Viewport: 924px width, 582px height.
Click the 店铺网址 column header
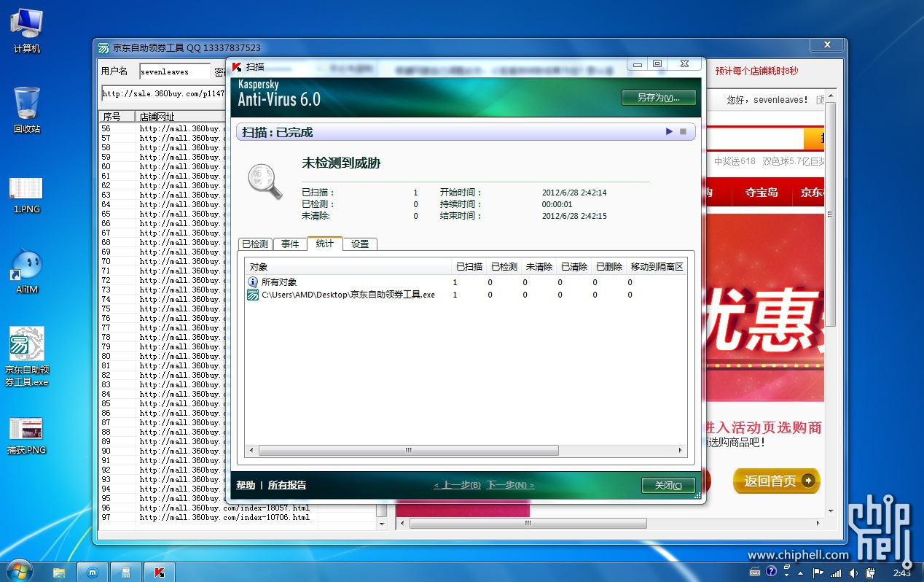[181, 117]
